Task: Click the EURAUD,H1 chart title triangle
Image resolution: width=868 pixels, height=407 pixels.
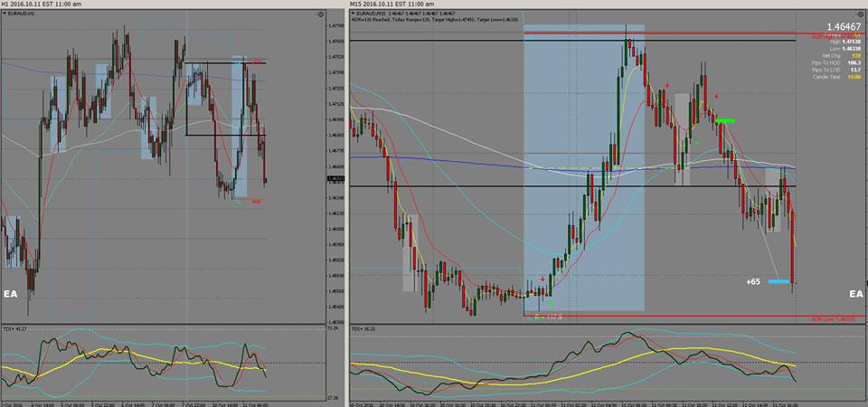Action: pyautogui.click(x=5, y=14)
